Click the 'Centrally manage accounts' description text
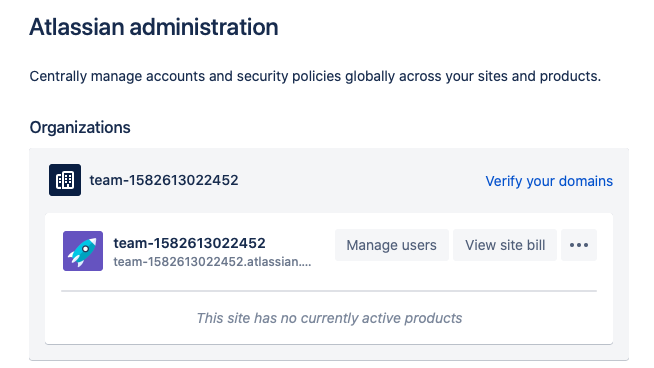Image resolution: width=654 pixels, height=368 pixels. (315, 76)
